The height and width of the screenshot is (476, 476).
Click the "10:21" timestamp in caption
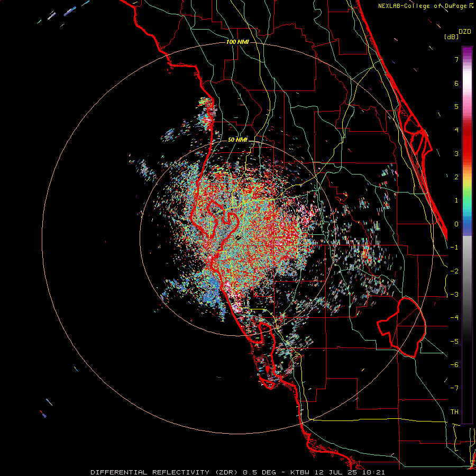tap(374, 472)
